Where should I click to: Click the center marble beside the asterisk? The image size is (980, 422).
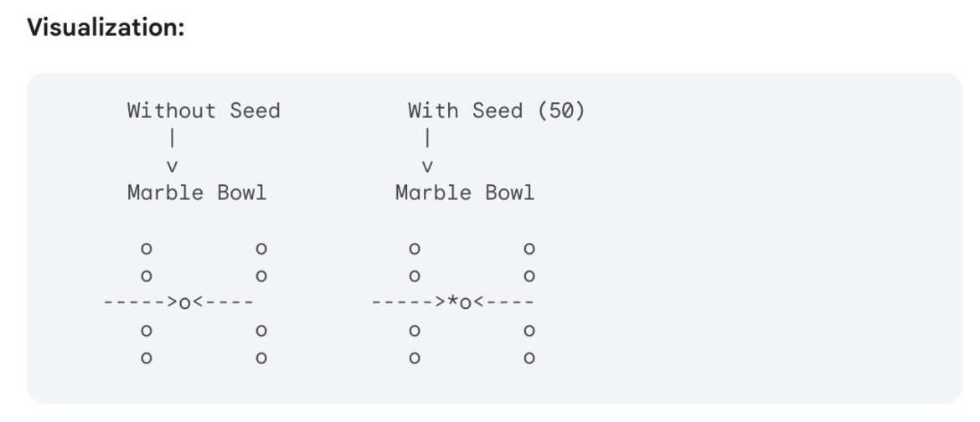[x=466, y=302]
